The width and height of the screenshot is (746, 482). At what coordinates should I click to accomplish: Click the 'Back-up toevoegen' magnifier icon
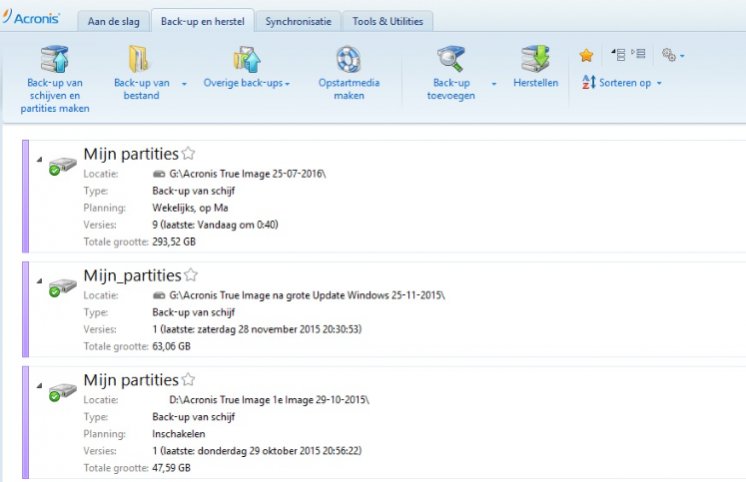452,58
